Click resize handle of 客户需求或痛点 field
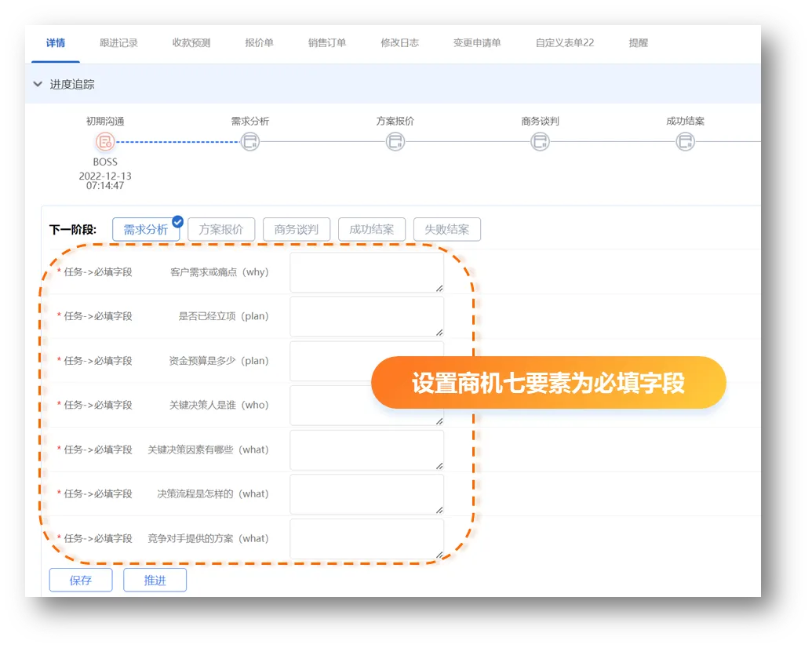Viewport: 812px width, 648px height. click(439, 288)
